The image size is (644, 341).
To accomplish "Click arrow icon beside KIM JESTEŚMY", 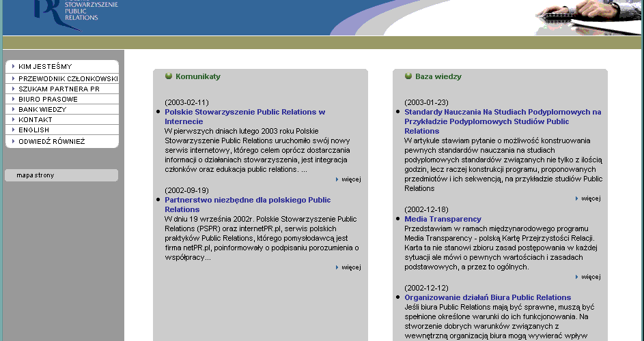I will [x=14, y=66].
